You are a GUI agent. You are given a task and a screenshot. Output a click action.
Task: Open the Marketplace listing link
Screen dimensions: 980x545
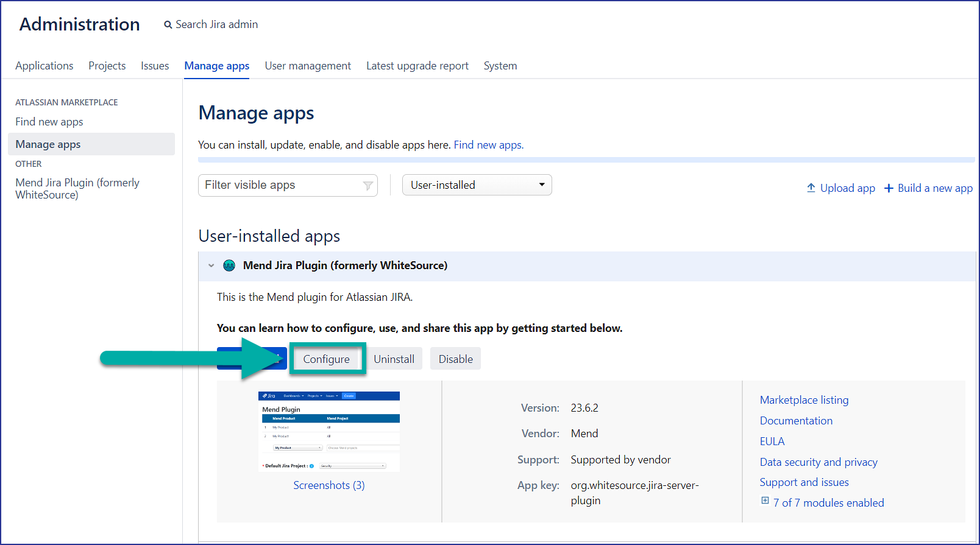coord(804,400)
